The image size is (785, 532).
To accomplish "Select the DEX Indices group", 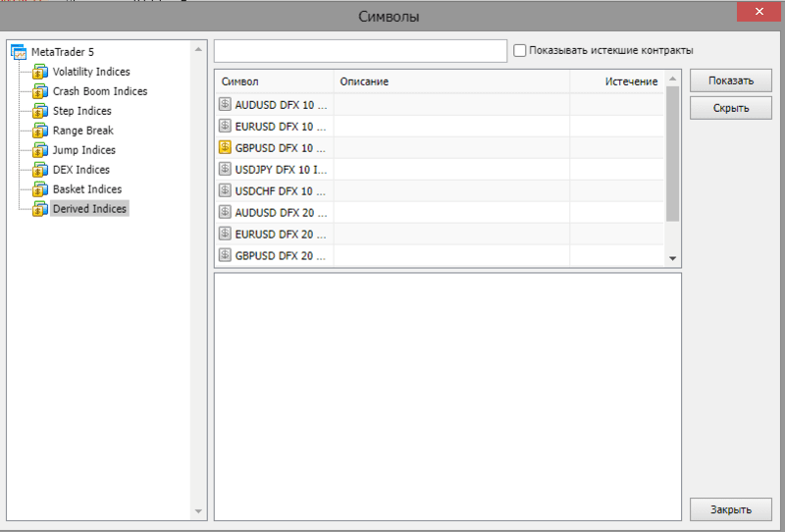I will tap(81, 170).
